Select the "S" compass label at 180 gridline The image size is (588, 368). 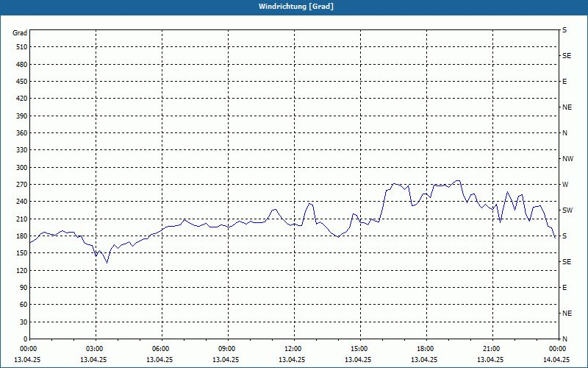(564, 236)
